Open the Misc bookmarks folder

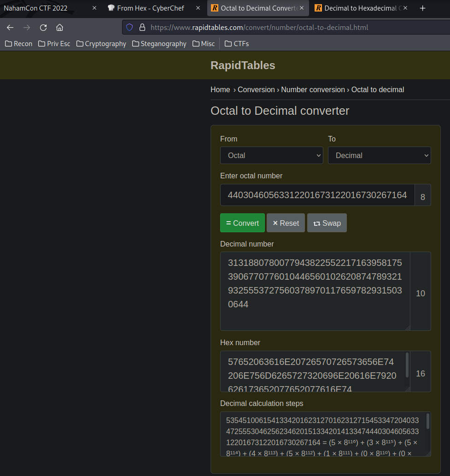click(204, 44)
